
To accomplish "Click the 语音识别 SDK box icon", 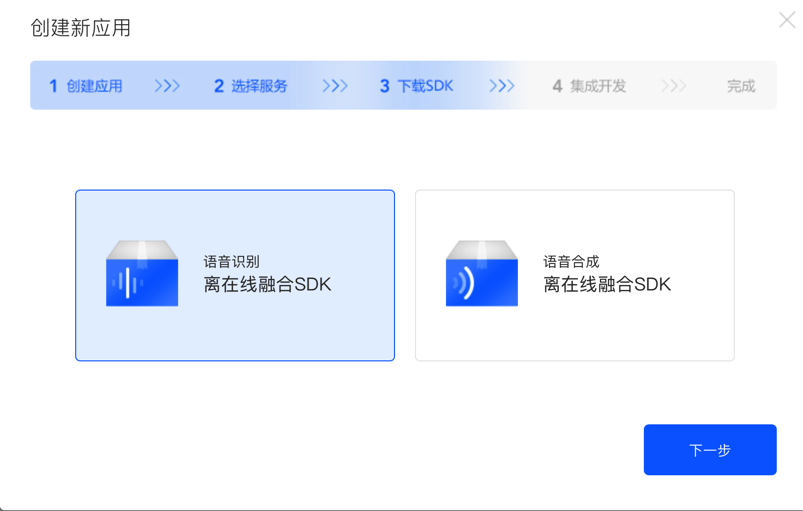I will coord(142,273).
